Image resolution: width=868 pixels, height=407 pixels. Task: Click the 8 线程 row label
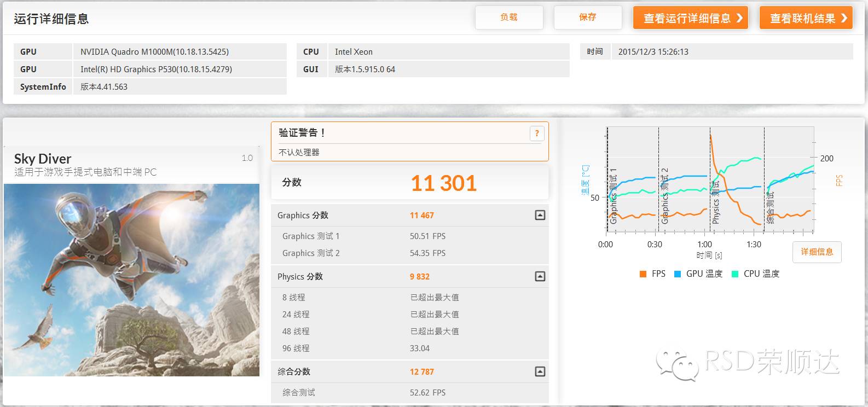[294, 298]
